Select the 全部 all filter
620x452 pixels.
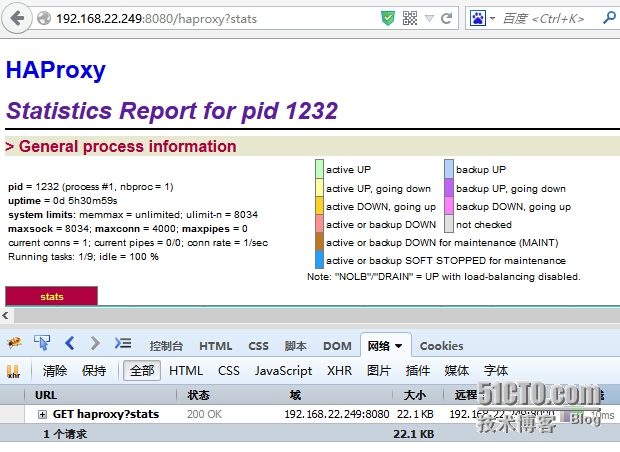(142, 371)
